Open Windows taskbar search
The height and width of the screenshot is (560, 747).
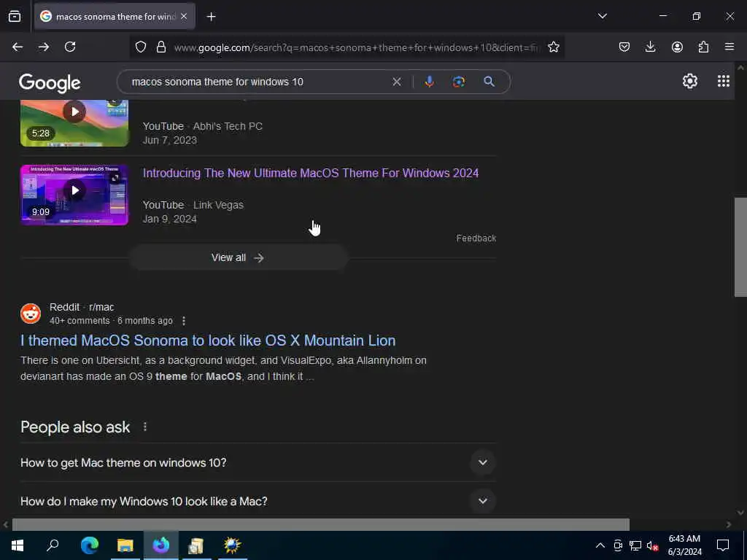pyautogui.click(x=53, y=545)
